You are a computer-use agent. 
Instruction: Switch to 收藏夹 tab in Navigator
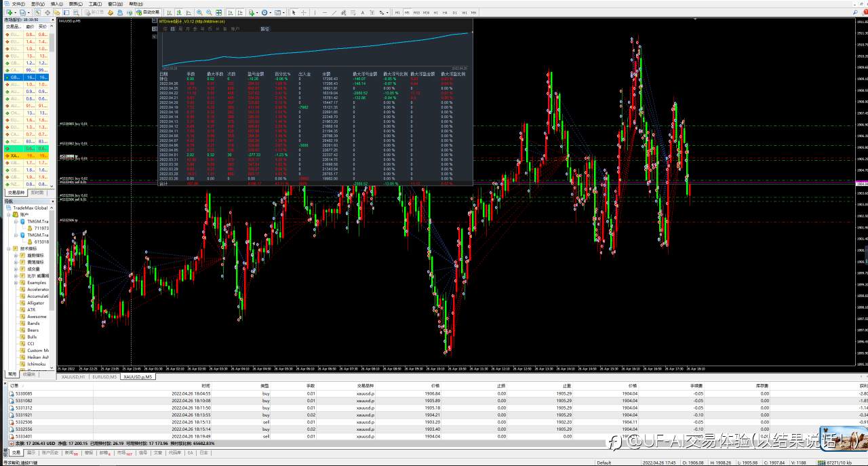pyautogui.click(x=29, y=374)
